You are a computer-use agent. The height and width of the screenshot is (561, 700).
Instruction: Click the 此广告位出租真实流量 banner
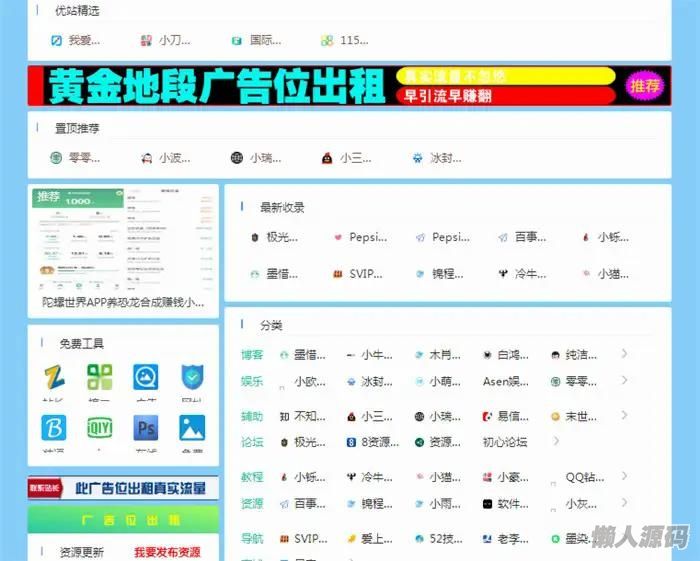123,488
